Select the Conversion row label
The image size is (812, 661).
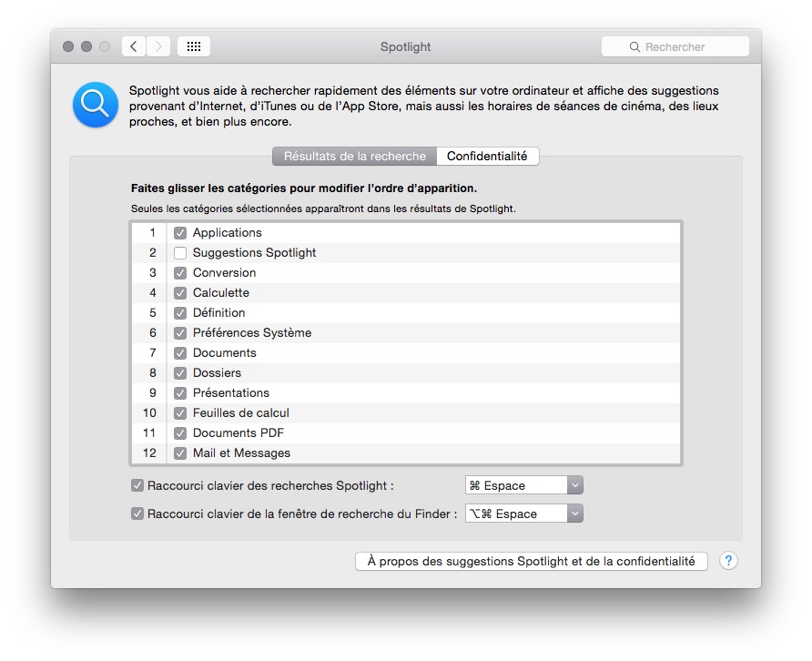[x=224, y=272]
